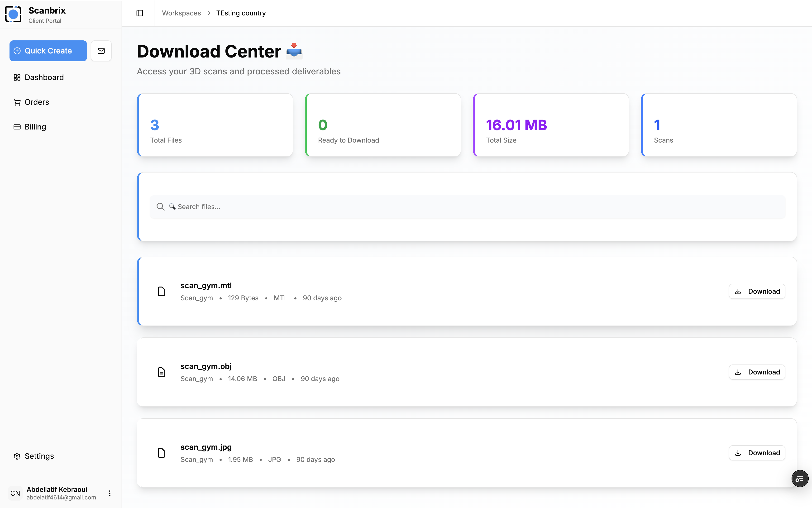Open the envelope icon beside Quick Create

click(x=101, y=51)
